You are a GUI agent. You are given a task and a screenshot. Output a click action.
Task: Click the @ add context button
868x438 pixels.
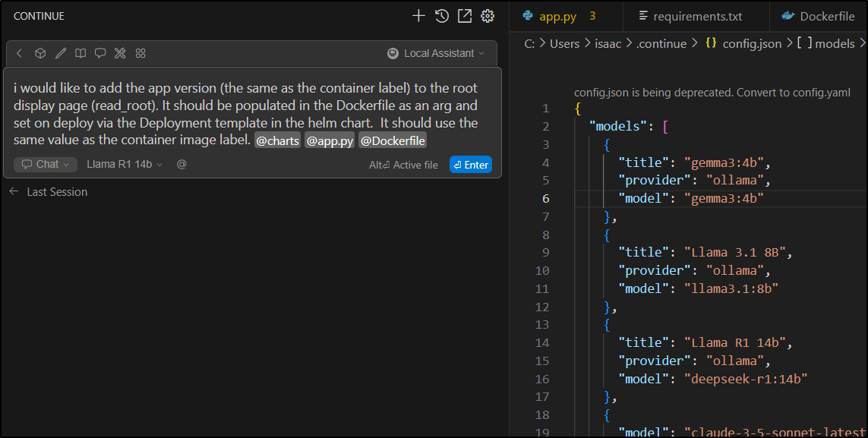(181, 164)
